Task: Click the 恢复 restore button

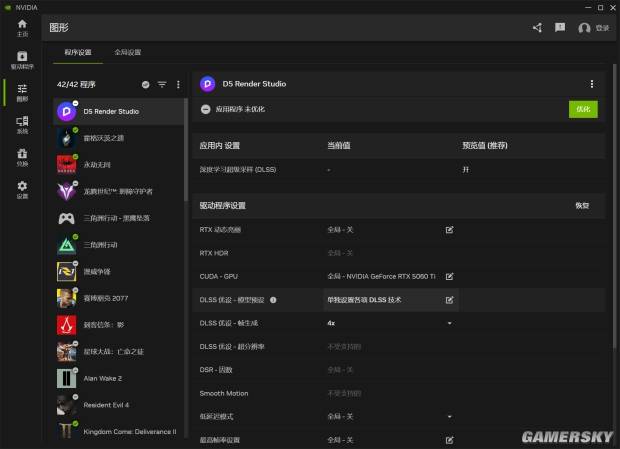Action: click(x=582, y=206)
